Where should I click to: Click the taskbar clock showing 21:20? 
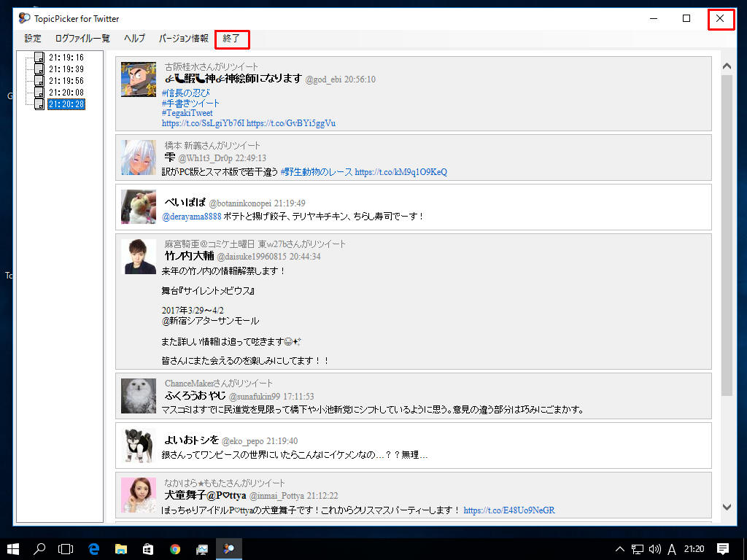tap(694, 549)
